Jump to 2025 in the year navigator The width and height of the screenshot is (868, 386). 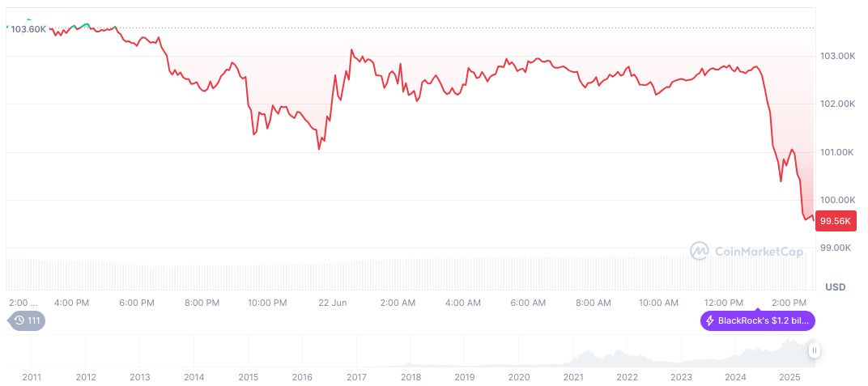click(x=789, y=377)
